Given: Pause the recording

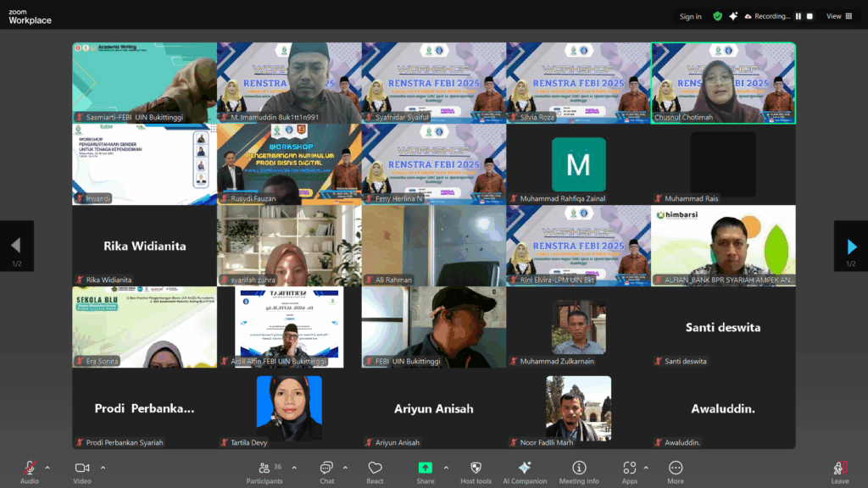Looking at the screenshot, I should pos(798,16).
